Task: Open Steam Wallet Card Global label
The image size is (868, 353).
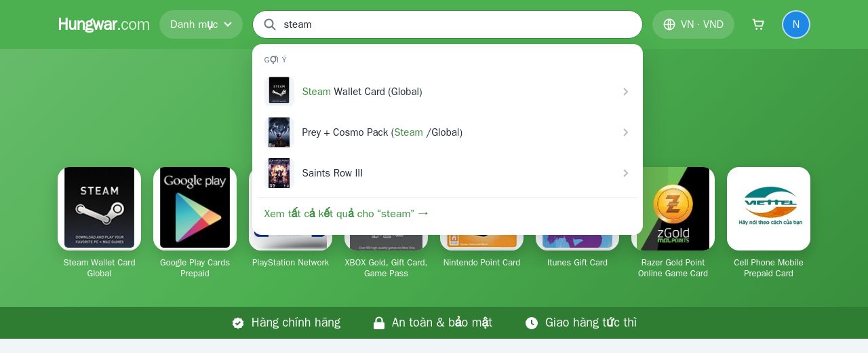Action: (99, 268)
